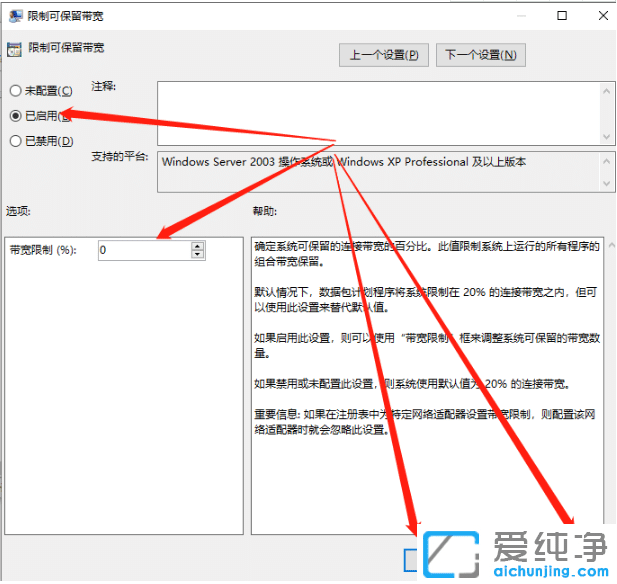Click the up scroll arrow in the 注释 box
This screenshot has height=584, width=617.
click(606, 91)
